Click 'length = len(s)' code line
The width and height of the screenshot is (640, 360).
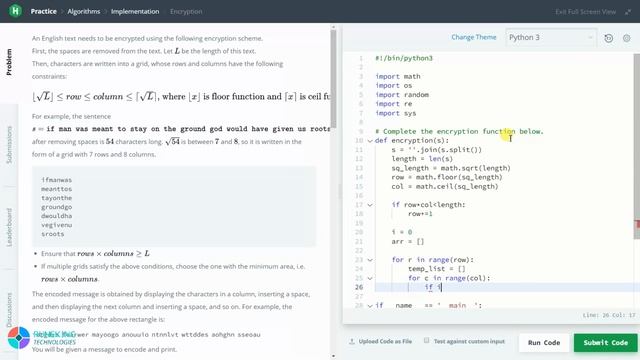(422, 159)
